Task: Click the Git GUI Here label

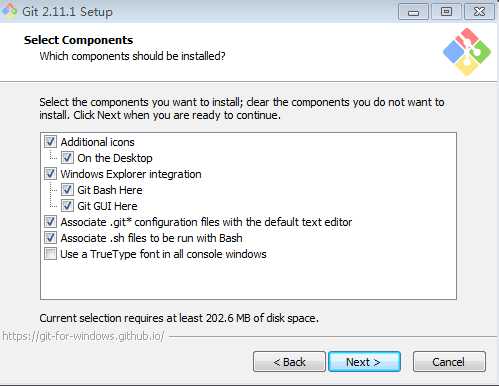Action: [107, 206]
